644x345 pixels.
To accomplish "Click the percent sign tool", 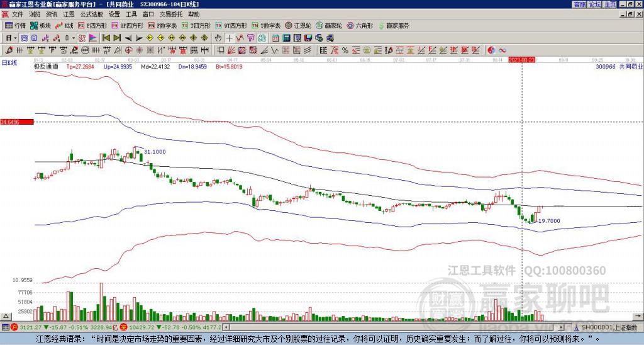I will click(345, 50).
